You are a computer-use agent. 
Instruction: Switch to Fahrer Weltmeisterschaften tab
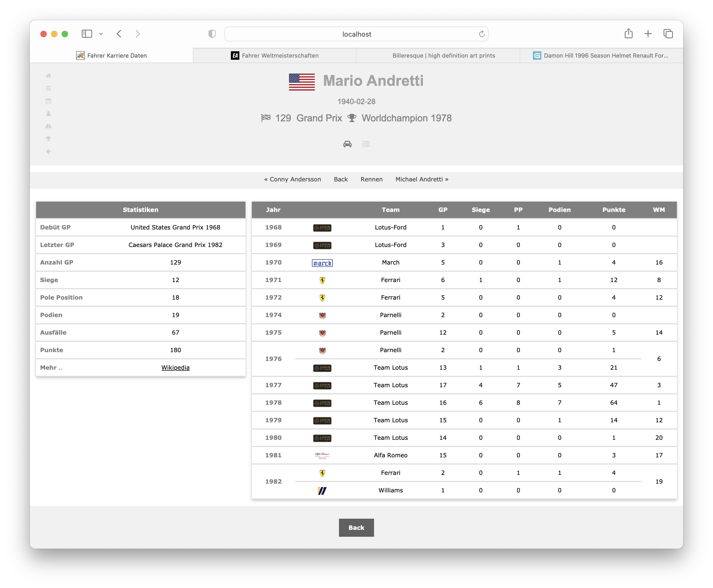click(x=275, y=56)
